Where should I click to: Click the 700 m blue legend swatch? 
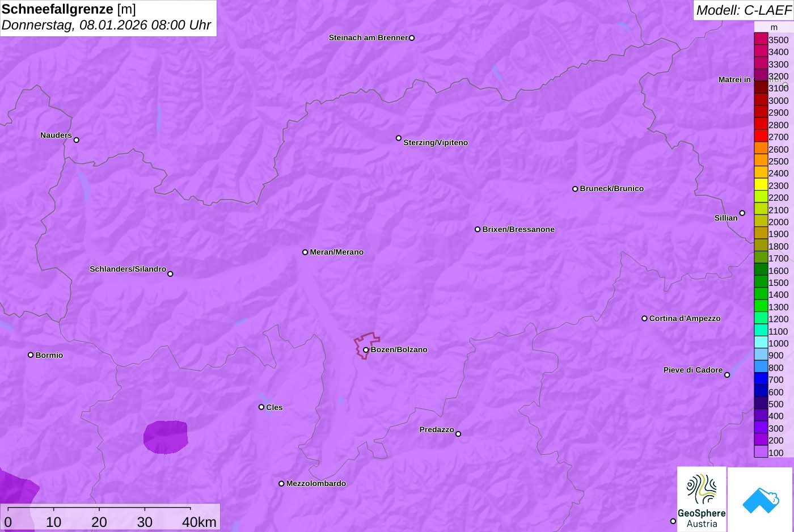[761, 379]
